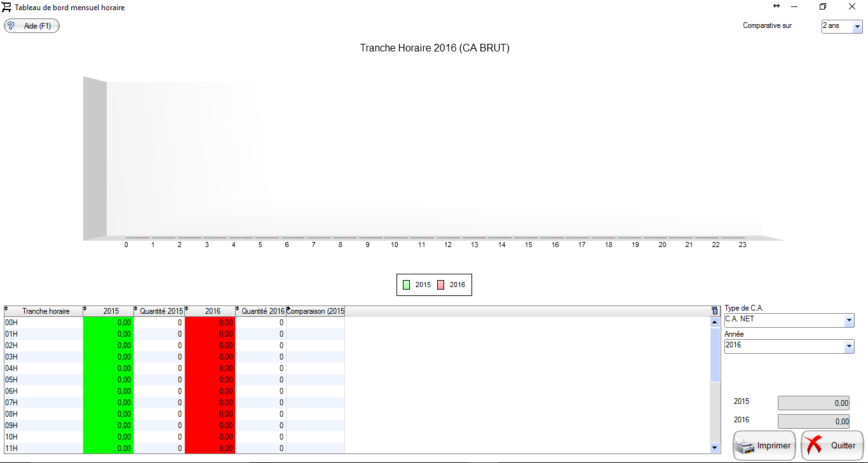Click the green 2015 legend swatch
This screenshot has width=868, height=463.
(406, 285)
